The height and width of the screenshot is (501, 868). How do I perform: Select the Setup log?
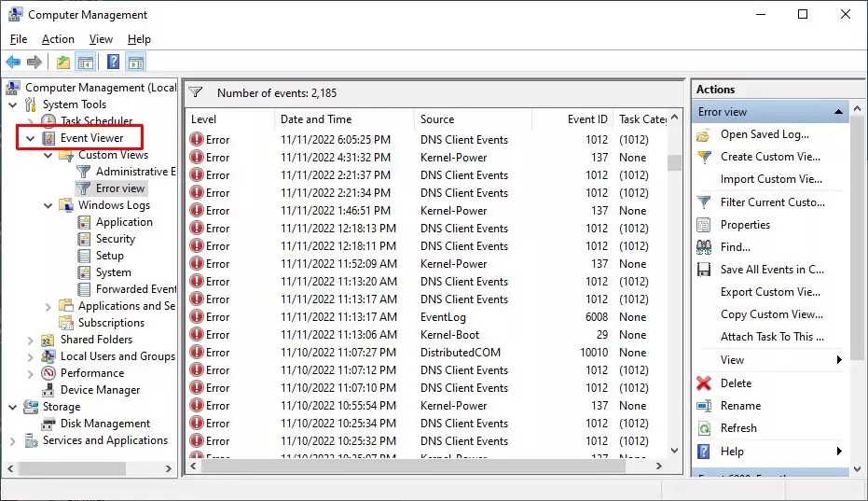(110, 256)
